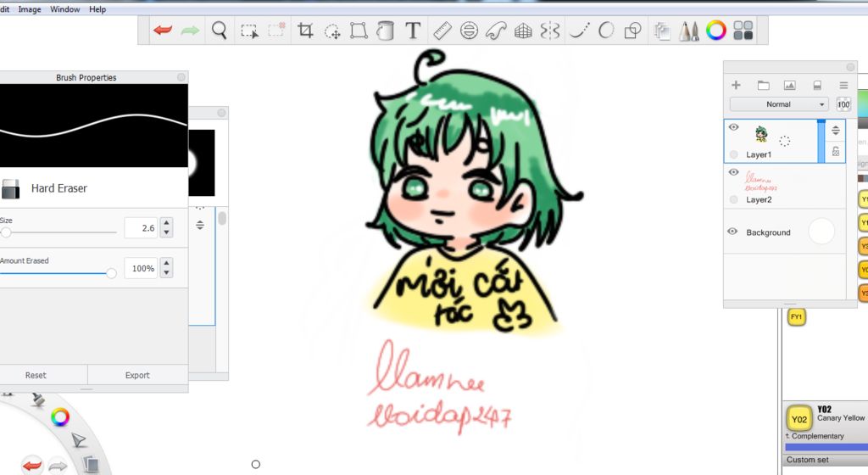868x475 pixels.
Task: Click the Amount Erased 100% field
Action: coord(142,268)
